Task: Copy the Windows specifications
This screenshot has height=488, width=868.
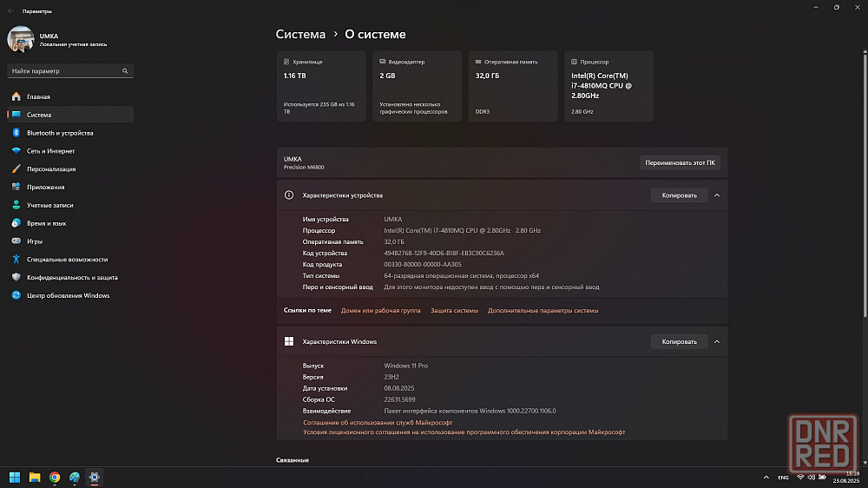Action: click(680, 342)
